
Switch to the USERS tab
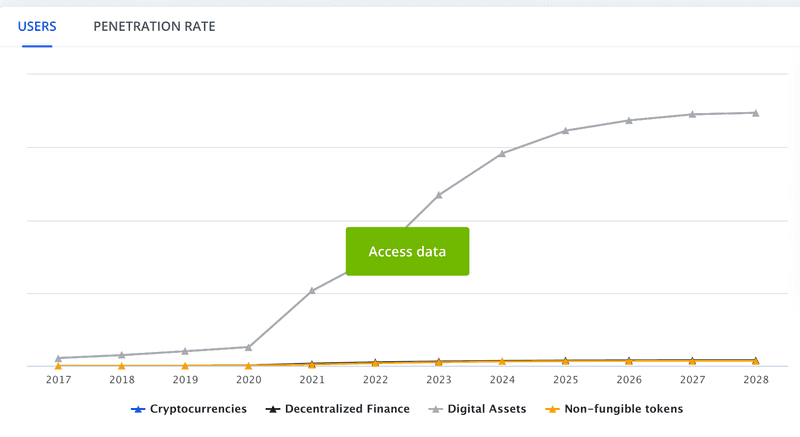pos(37,27)
